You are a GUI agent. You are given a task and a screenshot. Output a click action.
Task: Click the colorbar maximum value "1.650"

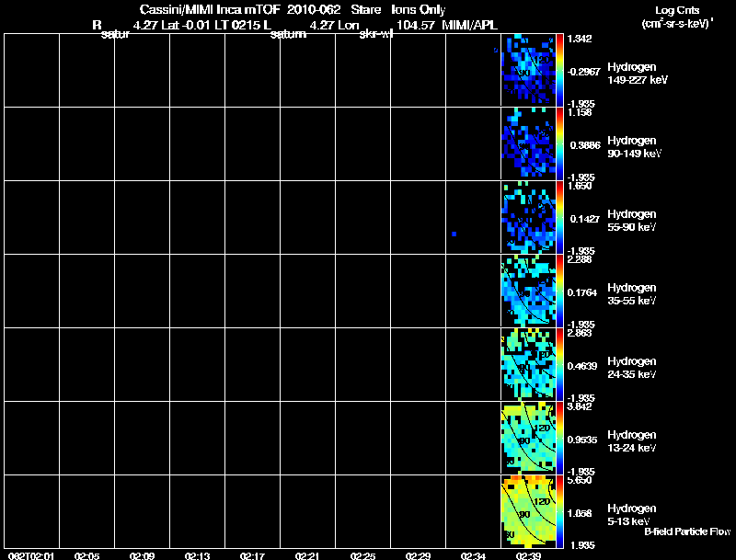click(x=580, y=186)
